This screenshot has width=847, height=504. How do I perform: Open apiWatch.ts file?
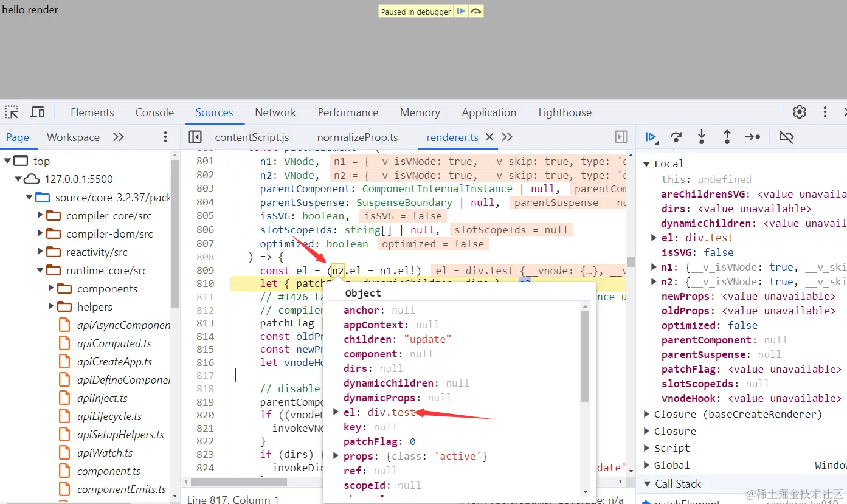105,453
